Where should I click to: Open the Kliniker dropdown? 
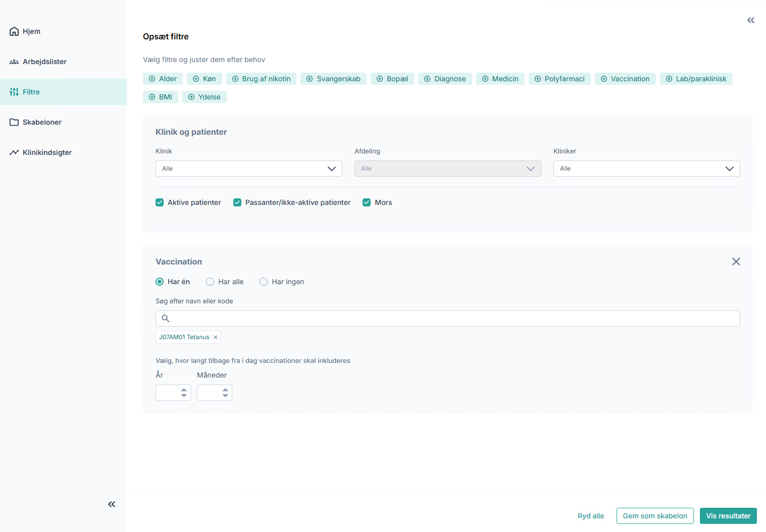[647, 169]
